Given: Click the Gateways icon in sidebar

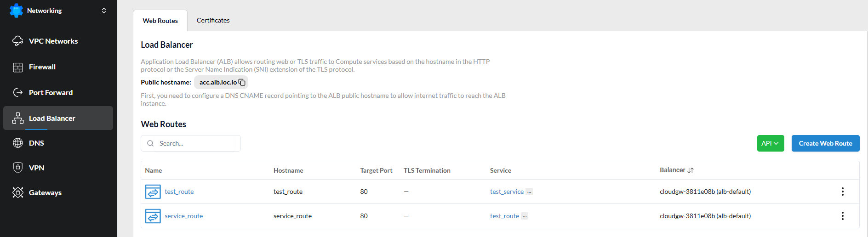Looking at the screenshot, I should 18,192.
